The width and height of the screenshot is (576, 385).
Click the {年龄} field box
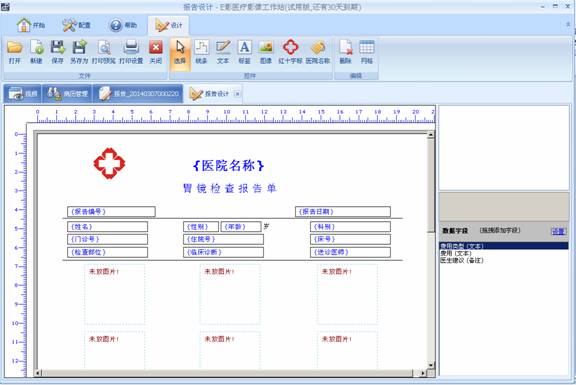[241, 227]
